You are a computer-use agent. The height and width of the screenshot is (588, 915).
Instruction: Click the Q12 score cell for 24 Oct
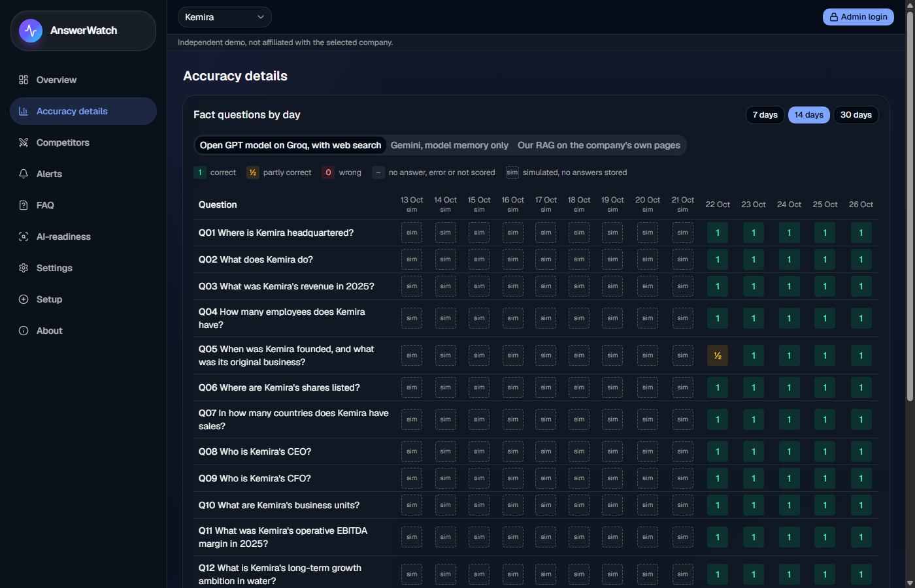click(x=789, y=574)
